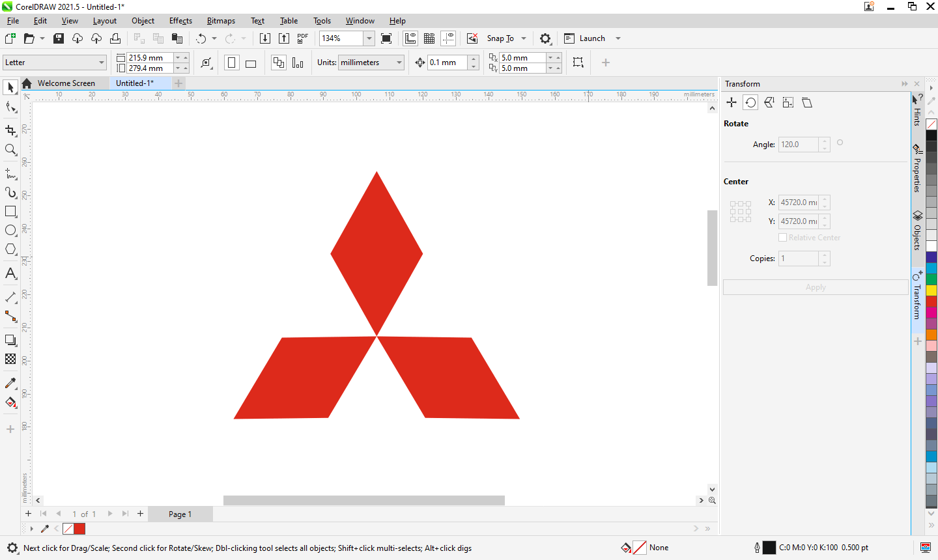Open the Options gear icon

click(x=545, y=38)
